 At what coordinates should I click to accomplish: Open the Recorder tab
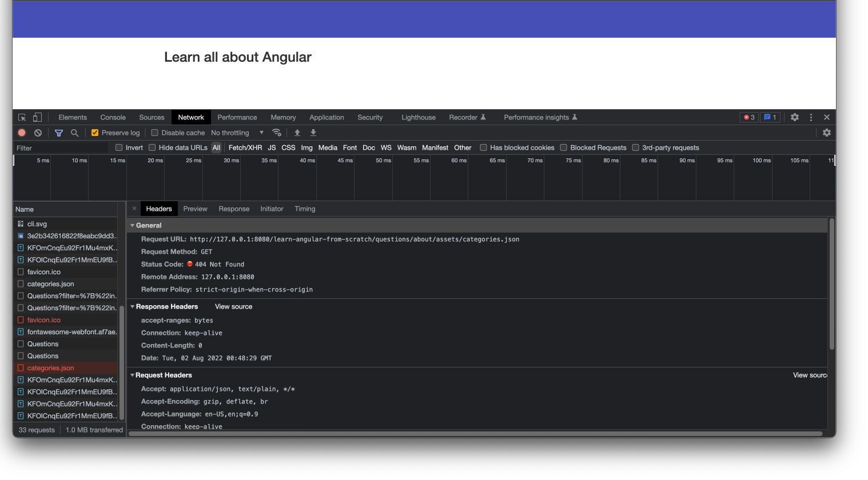tap(467, 117)
